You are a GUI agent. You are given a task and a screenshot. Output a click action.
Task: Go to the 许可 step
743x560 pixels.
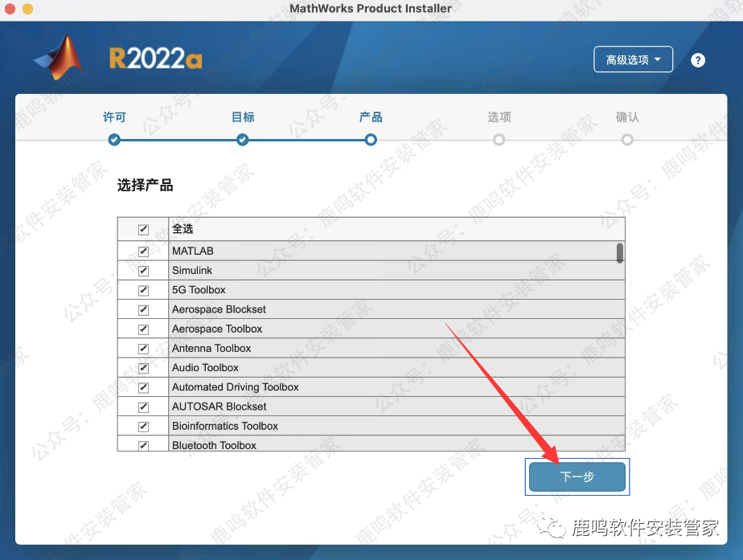tap(114, 117)
